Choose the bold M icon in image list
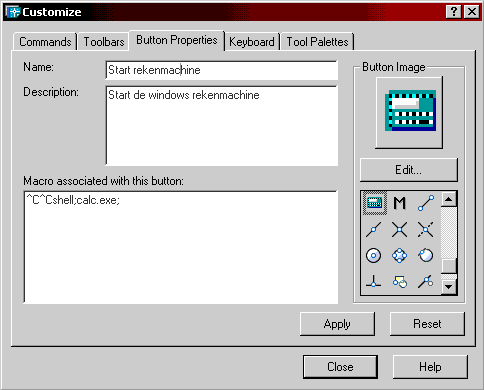This screenshot has width=484, height=390. pos(399,203)
